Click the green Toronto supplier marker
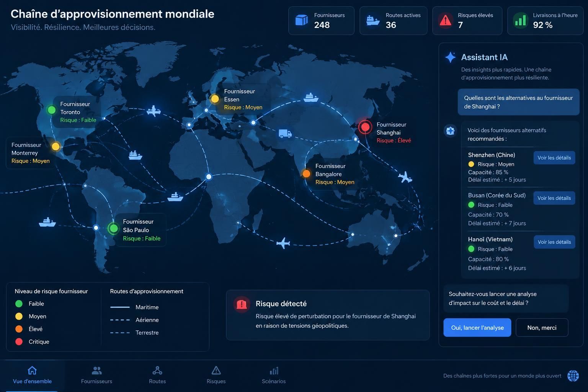Screen dimensions: 588x392 coord(51,110)
